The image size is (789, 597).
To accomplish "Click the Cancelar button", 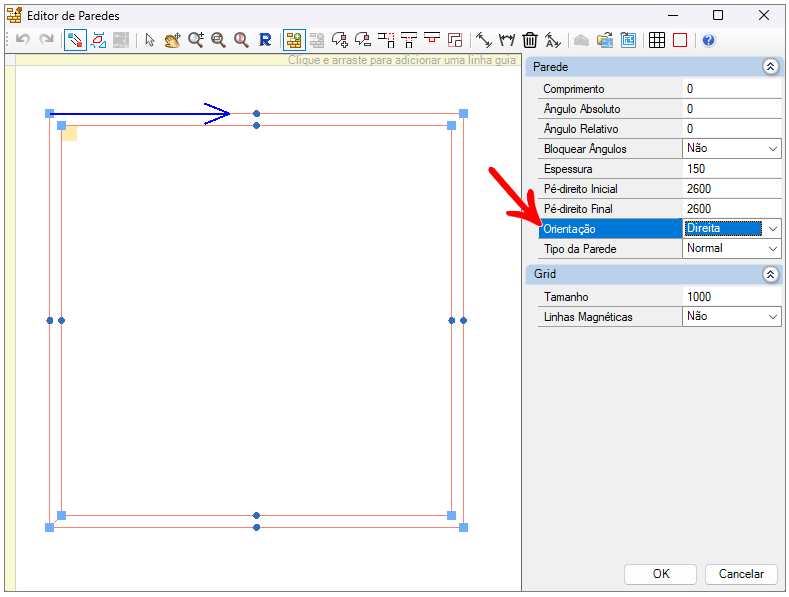I will [x=741, y=574].
